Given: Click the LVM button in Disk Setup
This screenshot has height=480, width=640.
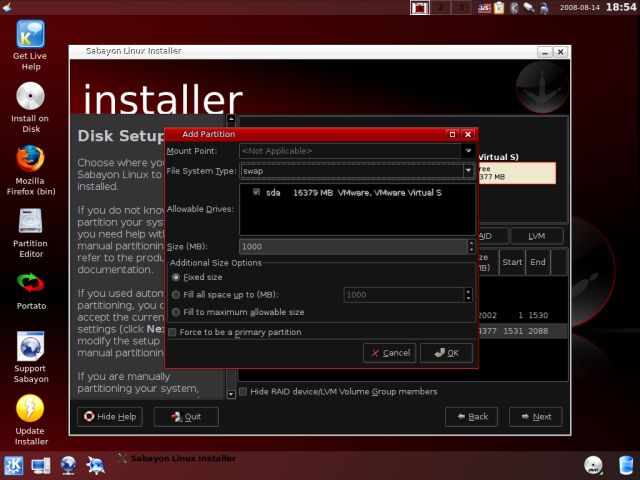Looking at the screenshot, I should (537, 236).
